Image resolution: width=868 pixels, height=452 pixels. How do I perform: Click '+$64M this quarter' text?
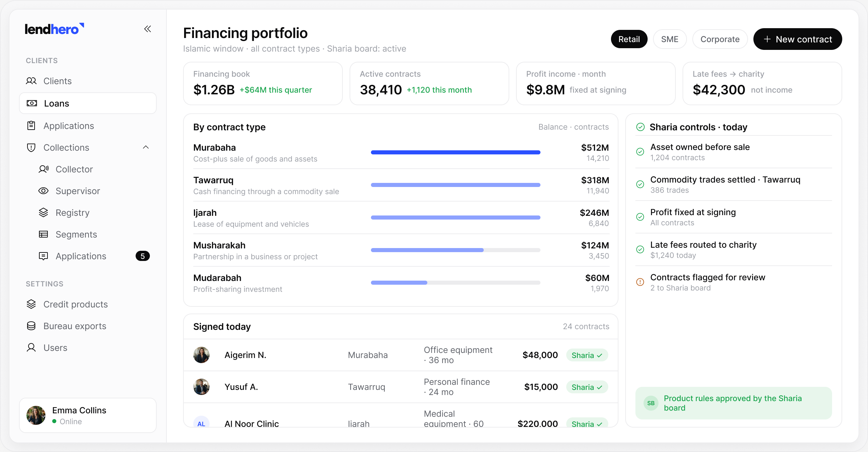click(276, 90)
